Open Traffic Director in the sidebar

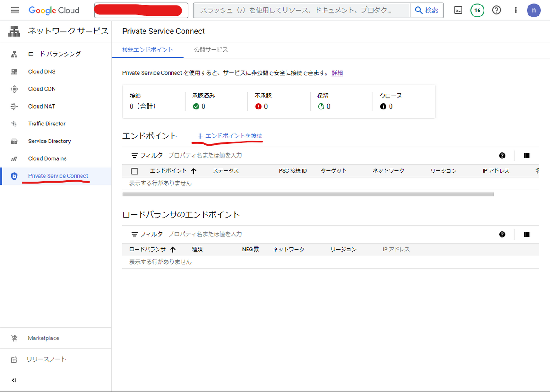point(47,124)
